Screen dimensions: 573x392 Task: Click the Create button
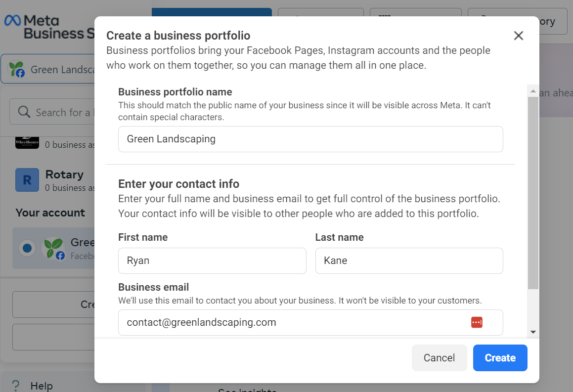pyautogui.click(x=500, y=358)
